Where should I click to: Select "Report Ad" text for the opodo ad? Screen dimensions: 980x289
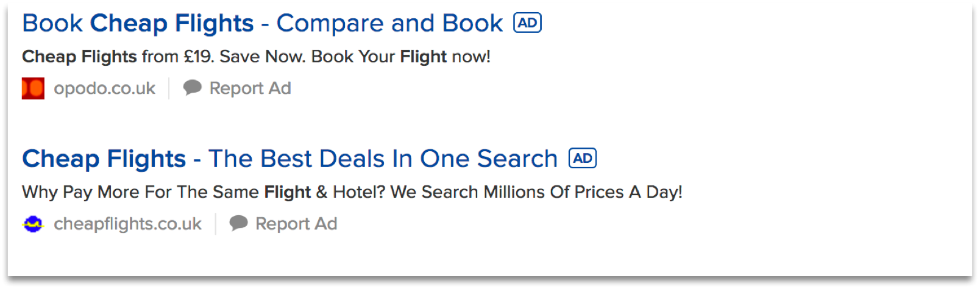pos(250,88)
